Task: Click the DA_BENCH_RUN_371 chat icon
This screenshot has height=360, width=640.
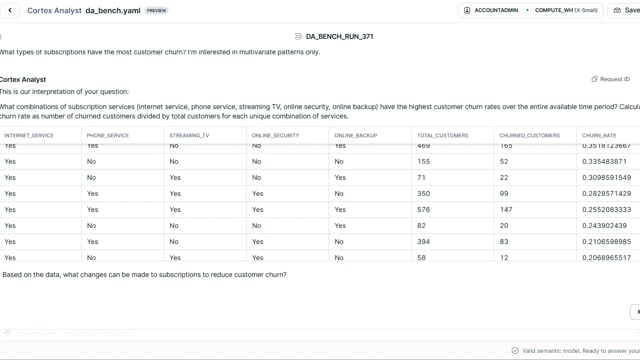Action: (298, 36)
